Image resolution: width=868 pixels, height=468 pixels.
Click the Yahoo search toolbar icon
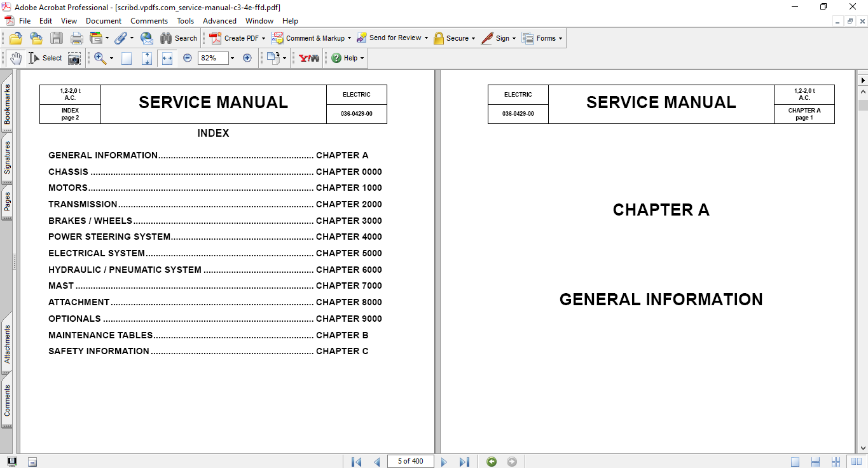click(309, 58)
